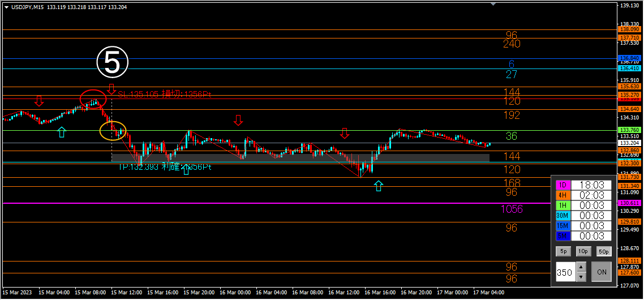644x300 pixels.
Task: Click the 350 value input field
Action: tap(565, 272)
